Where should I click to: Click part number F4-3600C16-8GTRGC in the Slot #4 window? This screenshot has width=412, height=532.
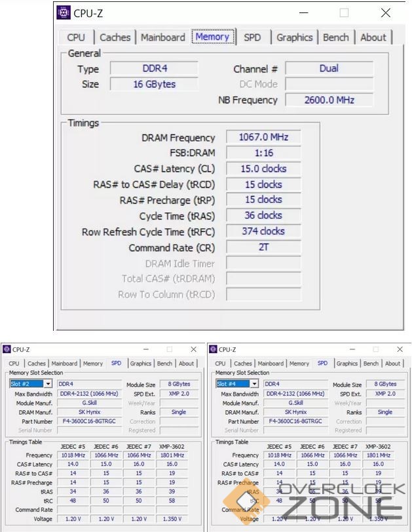pyautogui.click(x=295, y=421)
